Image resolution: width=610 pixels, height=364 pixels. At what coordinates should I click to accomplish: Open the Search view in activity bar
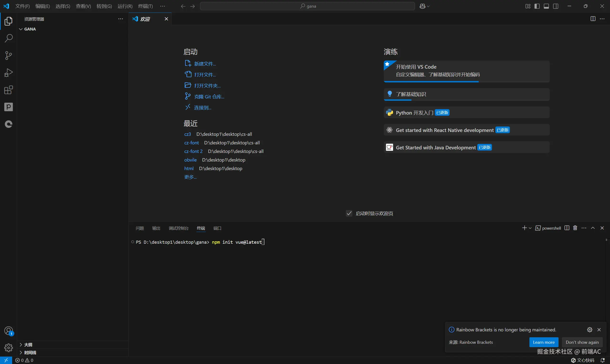[9, 38]
